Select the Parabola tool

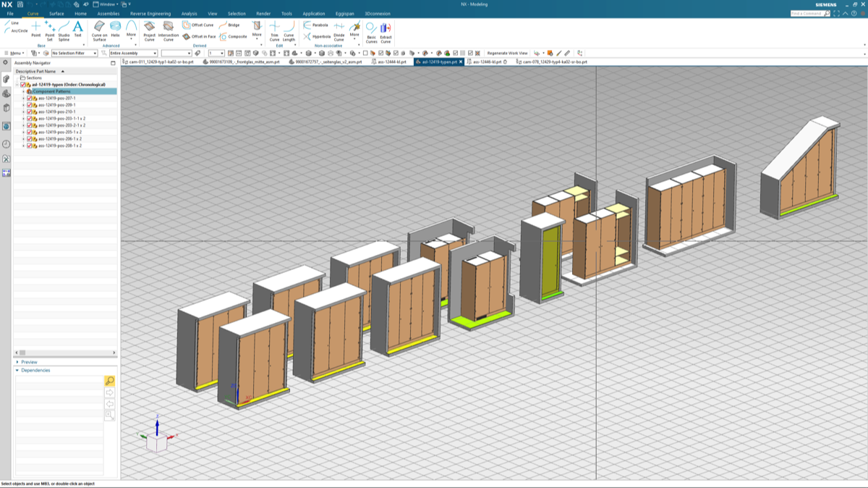click(315, 25)
